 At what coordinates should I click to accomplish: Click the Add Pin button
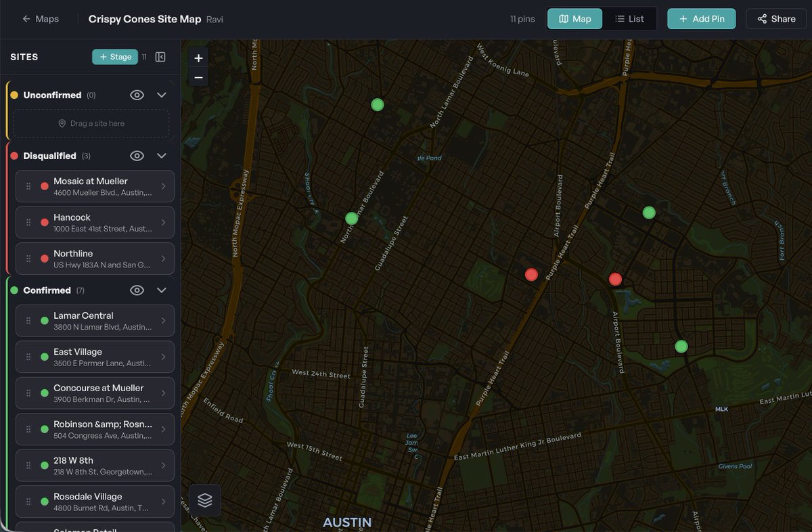pos(701,19)
